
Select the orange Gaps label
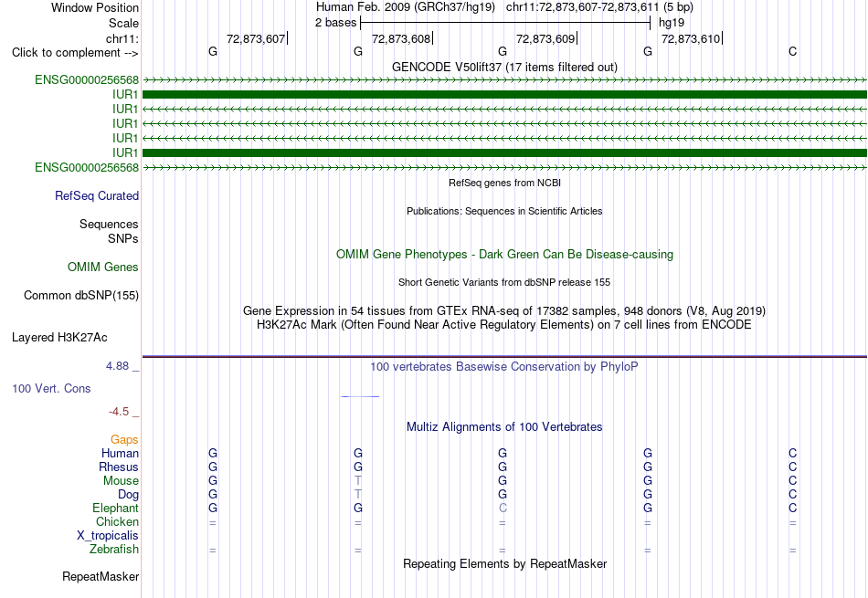[124, 439]
